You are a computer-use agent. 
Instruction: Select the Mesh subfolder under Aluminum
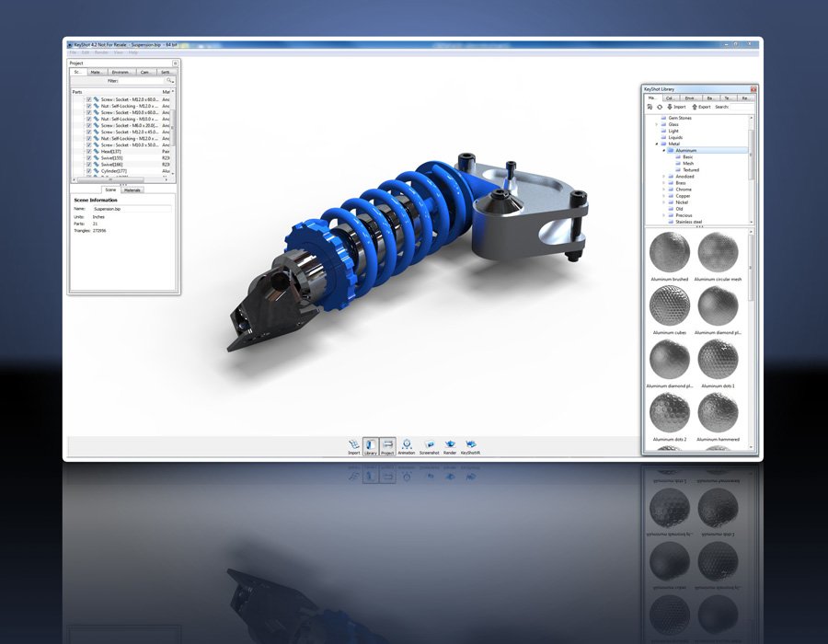click(x=688, y=164)
